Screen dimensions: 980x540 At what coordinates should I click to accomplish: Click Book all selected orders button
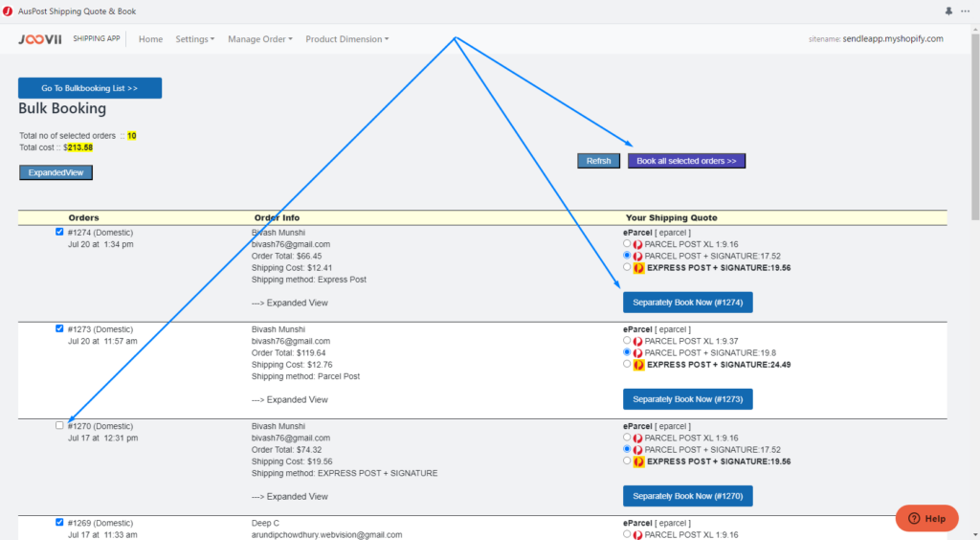[x=686, y=161]
